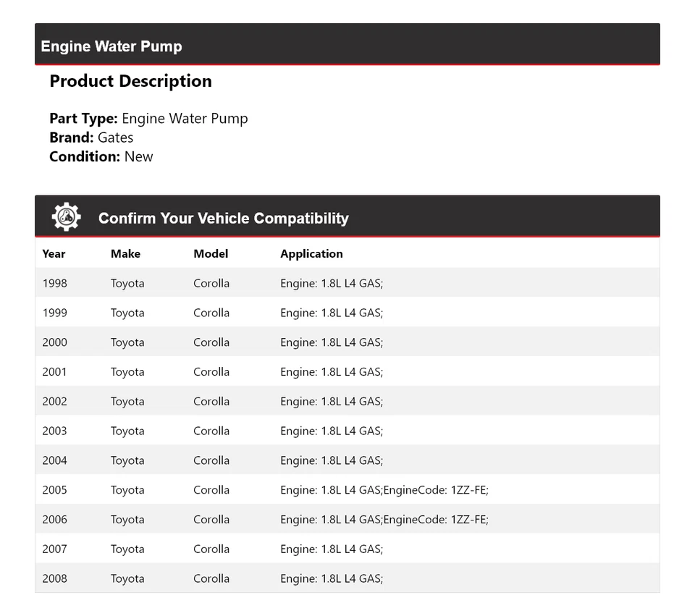Click Corolla in the 1999 row
This screenshot has height=616, width=695.
[x=211, y=313]
